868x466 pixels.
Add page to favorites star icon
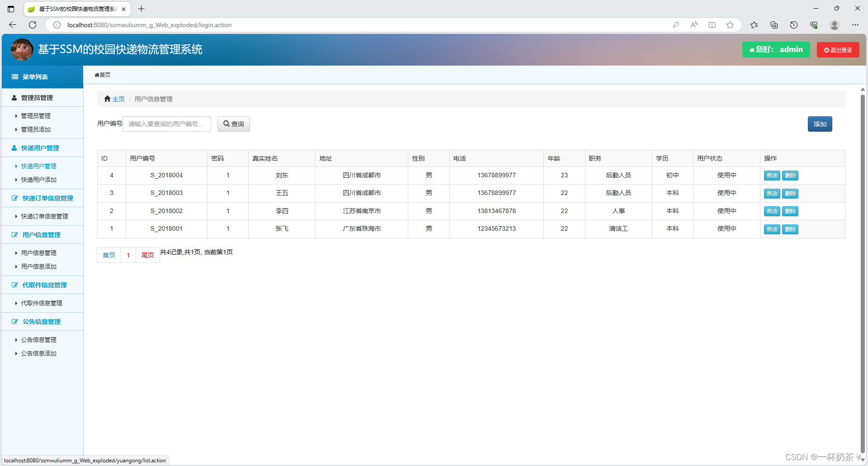(x=730, y=25)
